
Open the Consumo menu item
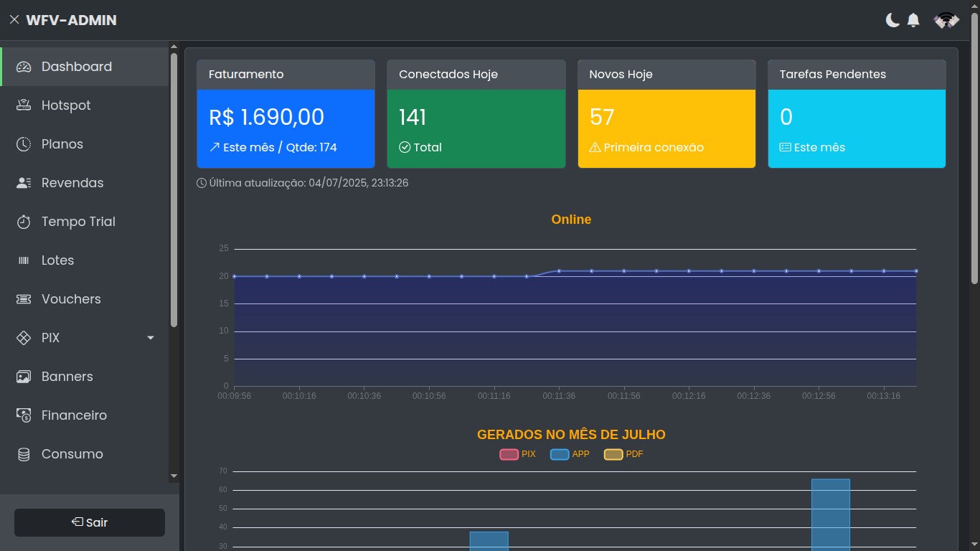click(x=70, y=453)
